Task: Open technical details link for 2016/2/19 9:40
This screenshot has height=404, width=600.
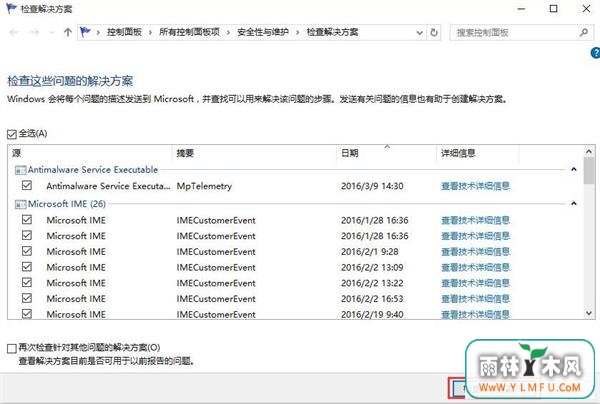Action: tap(475, 314)
